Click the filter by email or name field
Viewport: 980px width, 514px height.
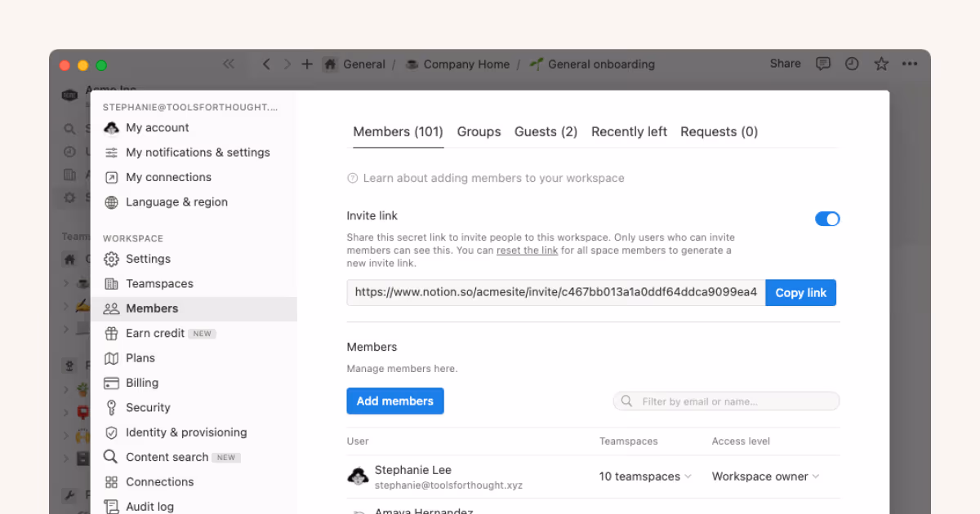(x=725, y=401)
